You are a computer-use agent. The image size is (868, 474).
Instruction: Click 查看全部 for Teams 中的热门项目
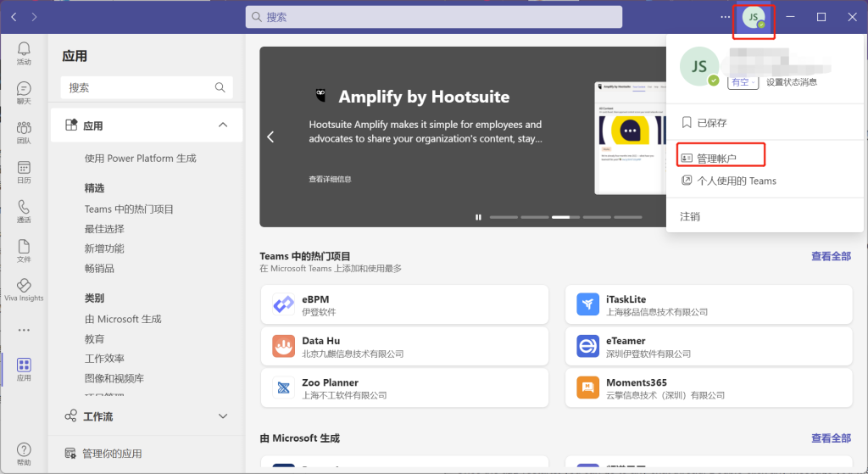pos(831,256)
